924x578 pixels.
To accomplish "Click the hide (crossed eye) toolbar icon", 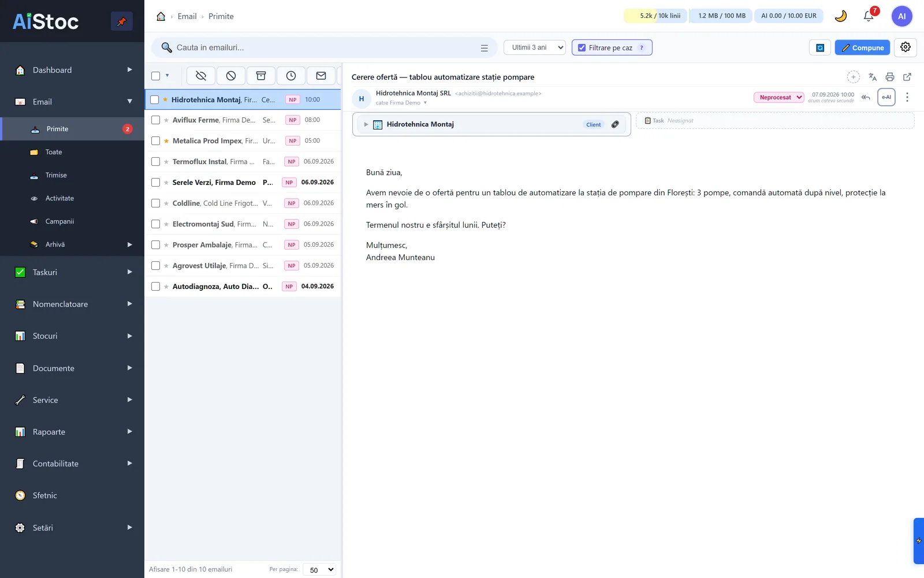I will (x=201, y=76).
